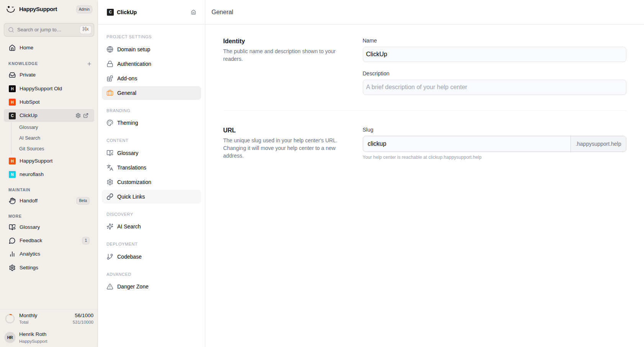Click the Danger Zone warning triangle icon
The image size is (644, 347).
(110, 287)
